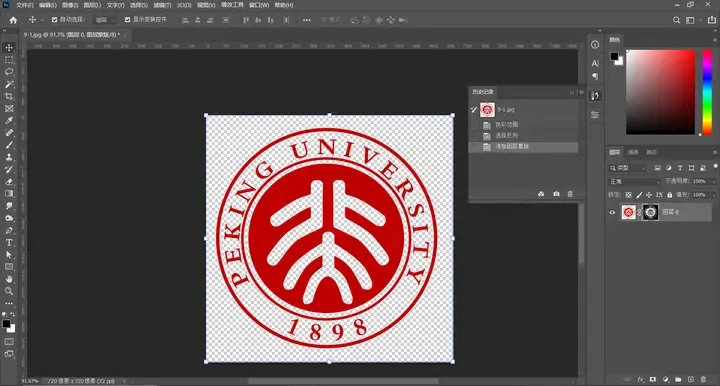Image resolution: width=720 pixels, height=386 pixels.
Task: Select the Gradient tool
Action: (x=9, y=194)
